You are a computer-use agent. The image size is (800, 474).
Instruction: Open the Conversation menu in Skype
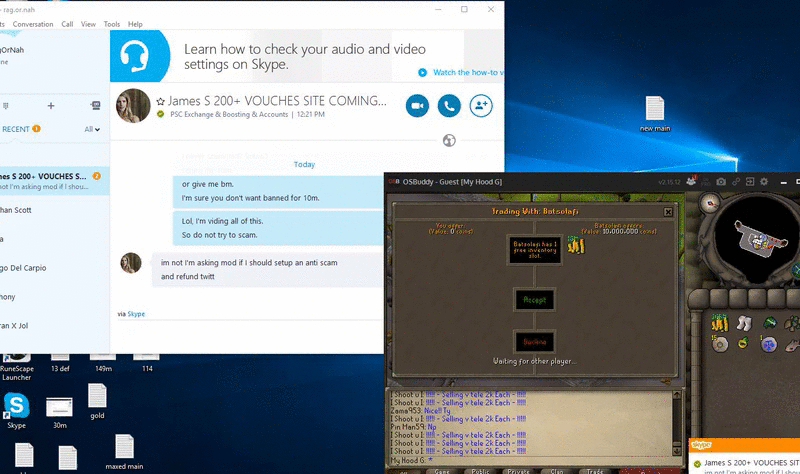[x=33, y=24]
